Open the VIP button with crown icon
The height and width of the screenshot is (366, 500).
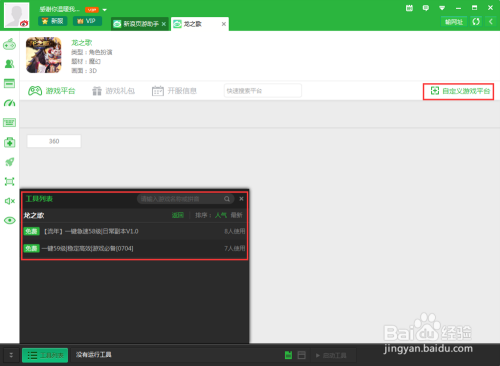tap(87, 21)
